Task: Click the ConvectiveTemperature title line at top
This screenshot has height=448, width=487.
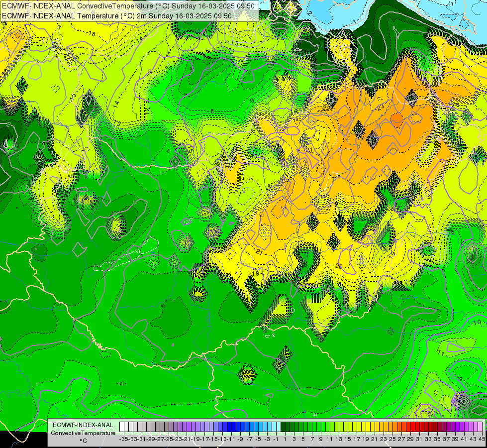Action: 128,6
